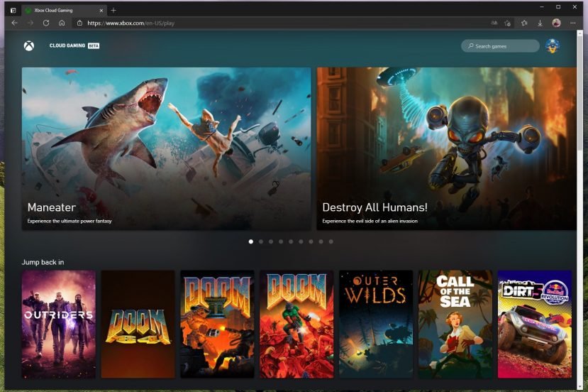Click 'Experience the ultimate power fantasy' caption
The width and height of the screenshot is (588, 392).
[x=70, y=221]
